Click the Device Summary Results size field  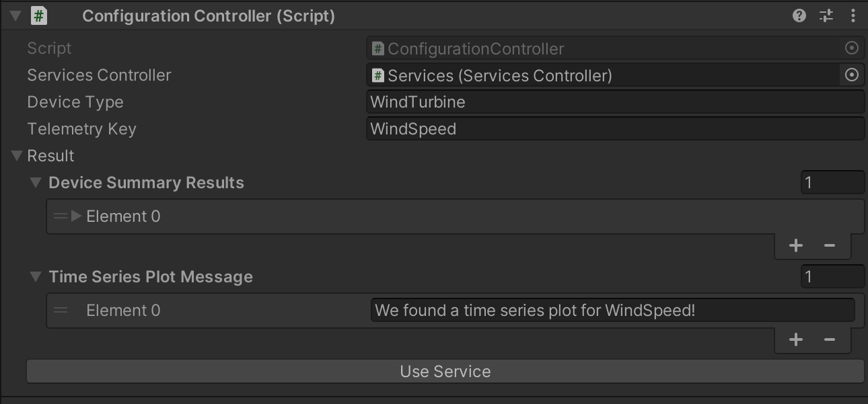(832, 182)
